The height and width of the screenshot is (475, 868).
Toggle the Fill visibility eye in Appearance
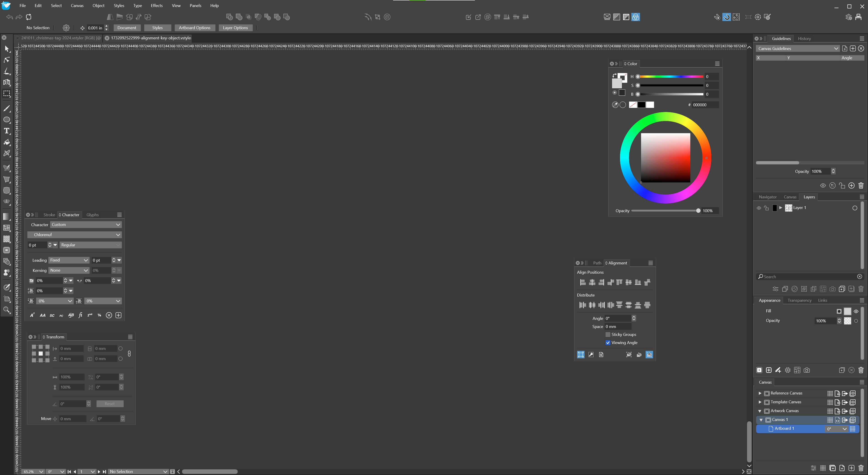pyautogui.click(x=856, y=311)
